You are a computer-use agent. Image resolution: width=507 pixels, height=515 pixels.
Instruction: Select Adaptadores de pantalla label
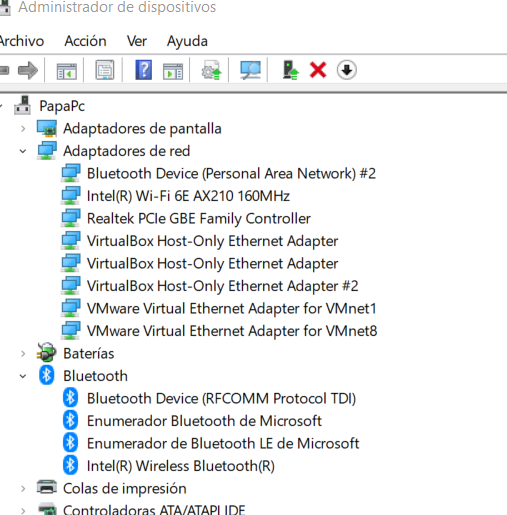pos(142,129)
